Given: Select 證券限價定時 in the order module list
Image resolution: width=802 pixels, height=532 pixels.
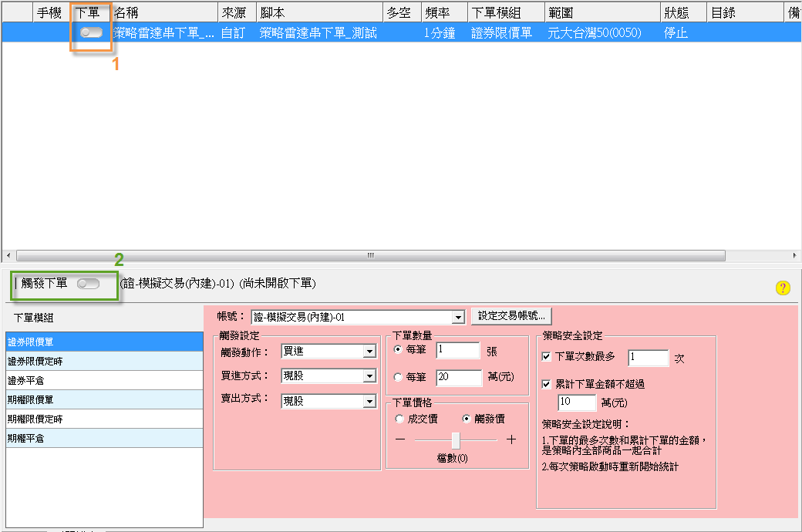Looking at the screenshot, I should click(x=104, y=361).
